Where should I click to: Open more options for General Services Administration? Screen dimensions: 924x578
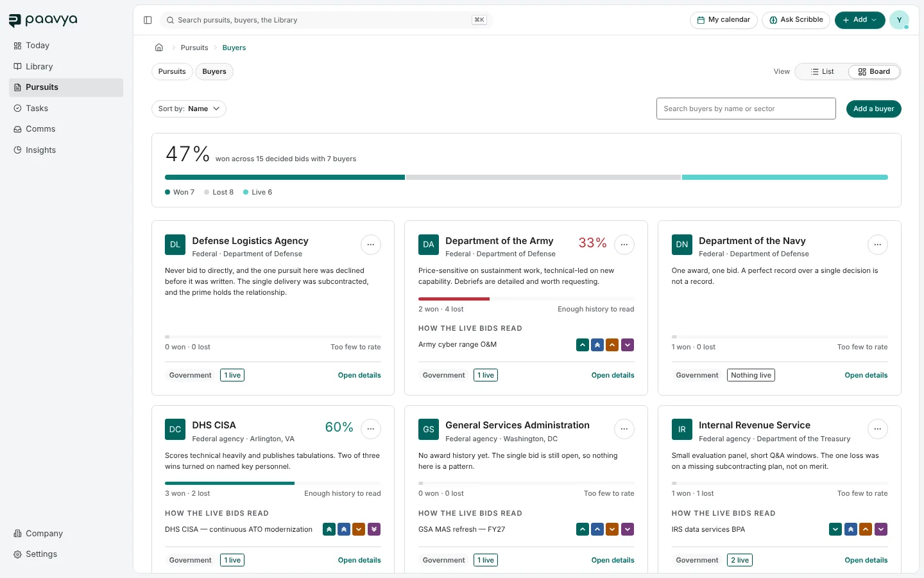624,429
